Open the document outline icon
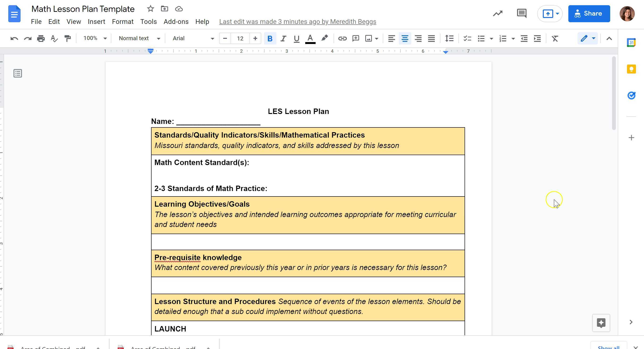The height and width of the screenshot is (349, 644). (x=18, y=74)
